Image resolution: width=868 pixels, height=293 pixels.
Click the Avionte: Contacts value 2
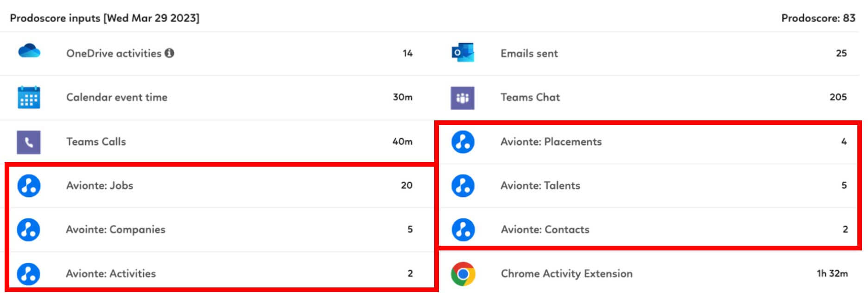[845, 230]
